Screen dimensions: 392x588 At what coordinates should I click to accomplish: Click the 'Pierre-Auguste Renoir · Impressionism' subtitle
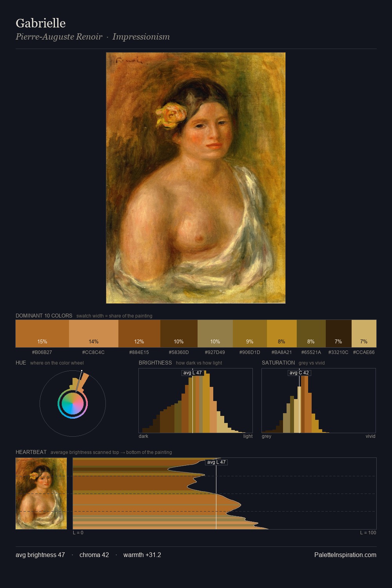(x=93, y=37)
